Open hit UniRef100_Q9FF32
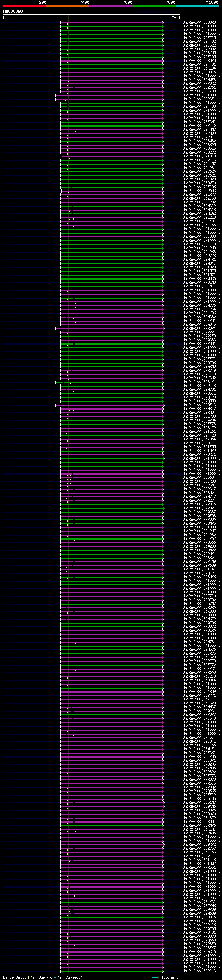The height and width of the screenshot is (980, 222). (x=199, y=41)
